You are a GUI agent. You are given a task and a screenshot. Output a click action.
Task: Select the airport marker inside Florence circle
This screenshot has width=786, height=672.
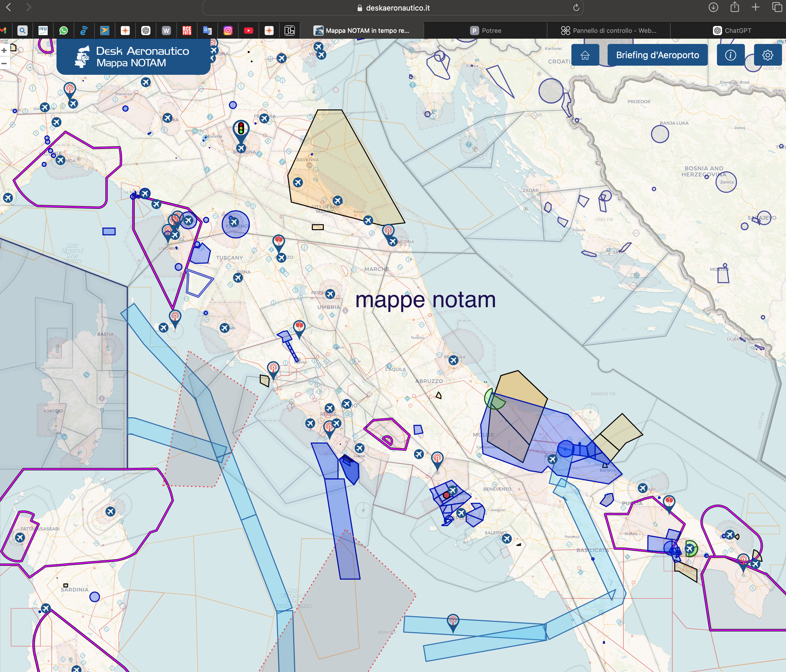234,222
